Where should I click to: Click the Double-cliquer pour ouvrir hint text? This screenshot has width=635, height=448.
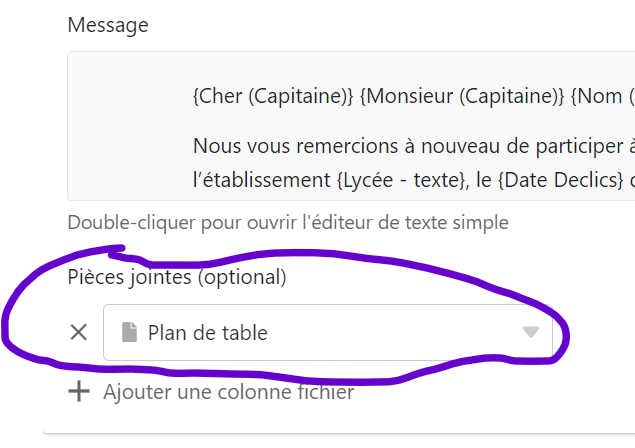pos(288,222)
